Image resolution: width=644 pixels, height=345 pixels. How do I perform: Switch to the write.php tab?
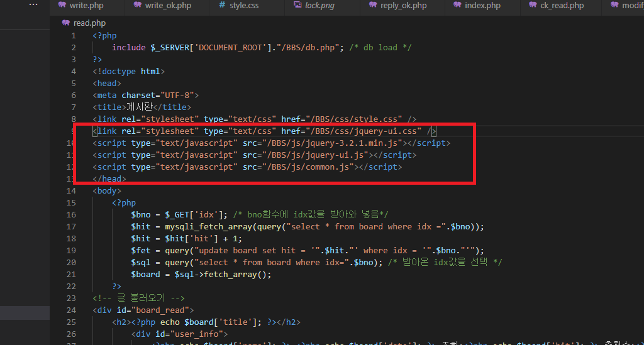[x=86, y=6]
